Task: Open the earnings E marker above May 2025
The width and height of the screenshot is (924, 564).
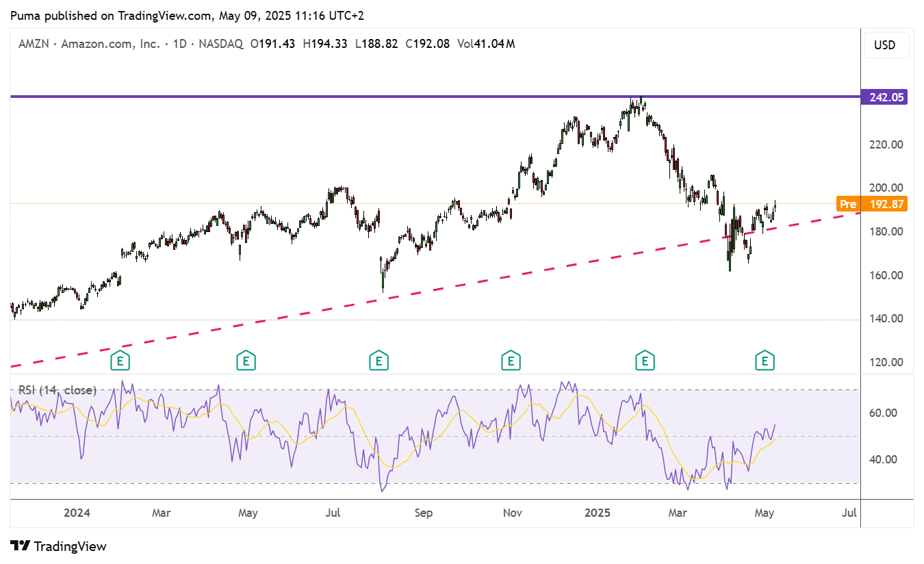Action: (x=765, y=360)
